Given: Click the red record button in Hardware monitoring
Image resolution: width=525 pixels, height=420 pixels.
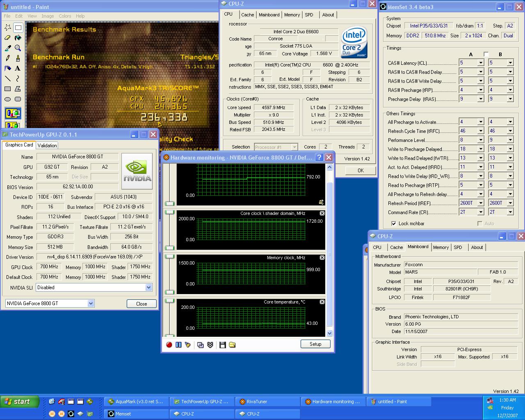Looking at the screenshot, I should coord(169,345).
